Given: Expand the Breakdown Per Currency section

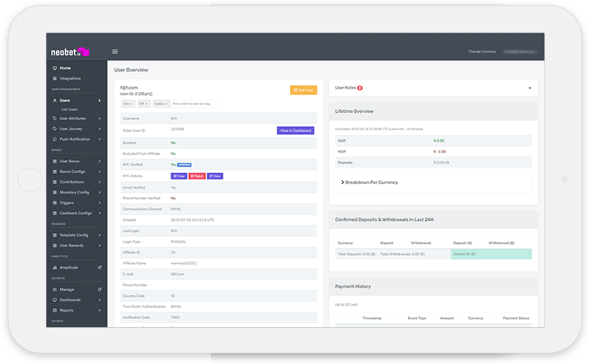Looking at the screenshot, I should pyautogui.click(x=369, y=183).
